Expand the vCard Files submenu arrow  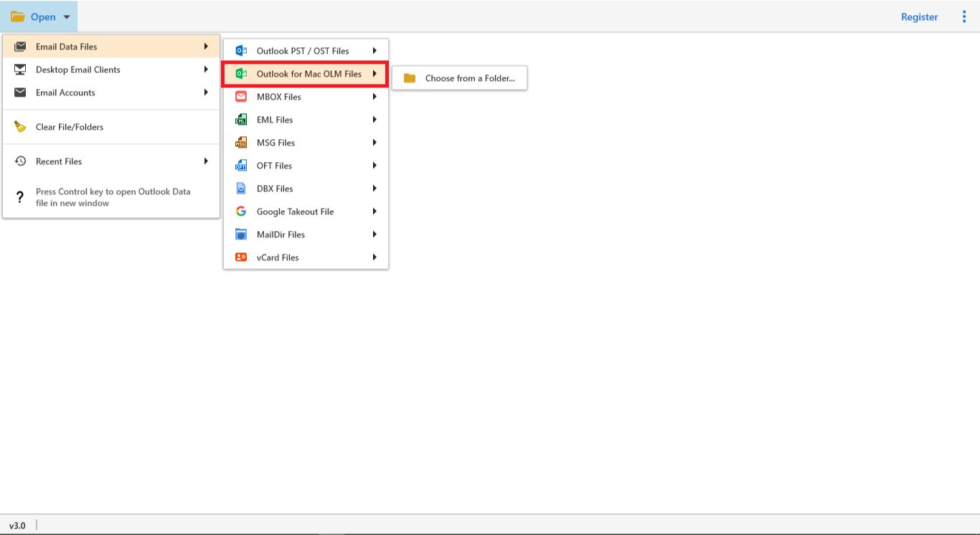click(x=374, y=257)
